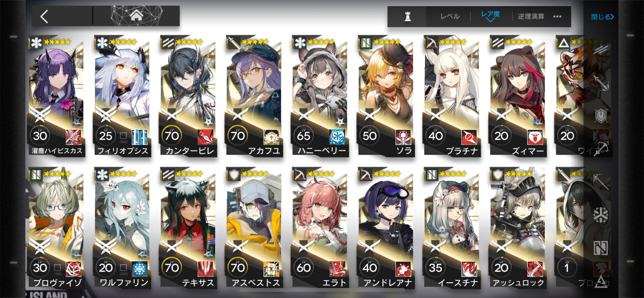Click アカフユ's gold skill icon
This screenshot has height=298, width=644.
(x=271, y=137)
